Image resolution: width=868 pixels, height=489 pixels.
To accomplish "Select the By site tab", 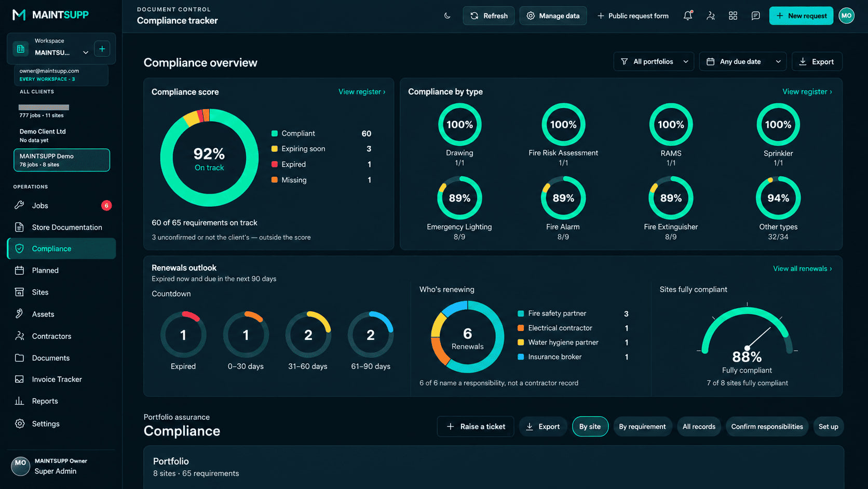I will point(590,427).
